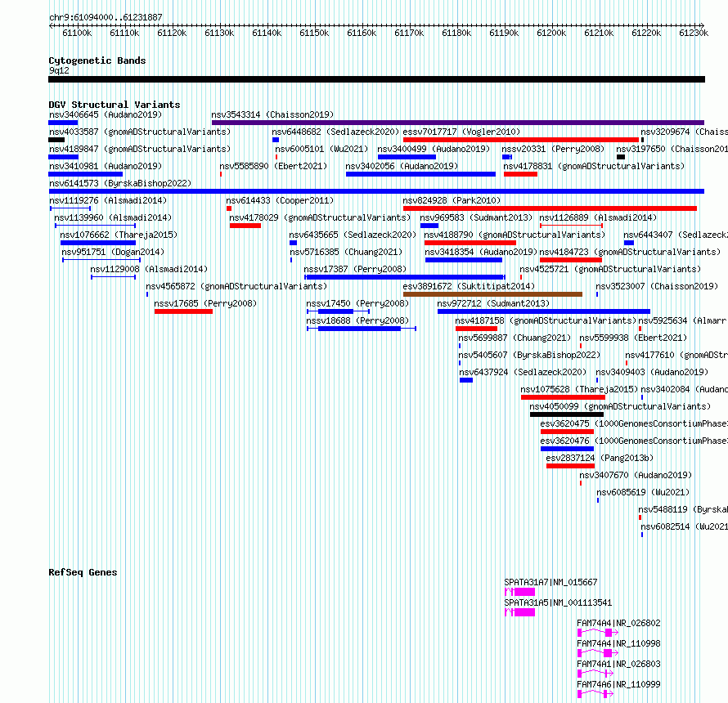
Task: Click nsv4525721 (gnomADStructuralVariants) label
Action: 610,269
